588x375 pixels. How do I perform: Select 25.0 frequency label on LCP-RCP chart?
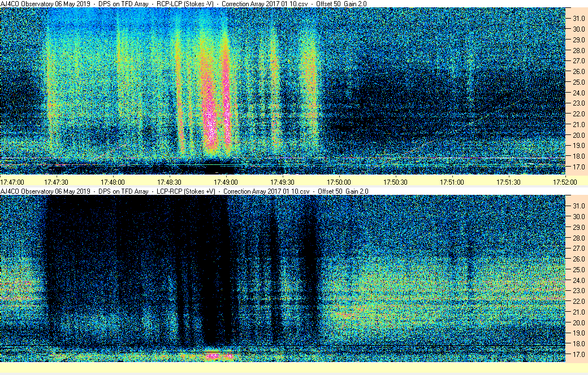pyautogui.click(x=578, y=269)
